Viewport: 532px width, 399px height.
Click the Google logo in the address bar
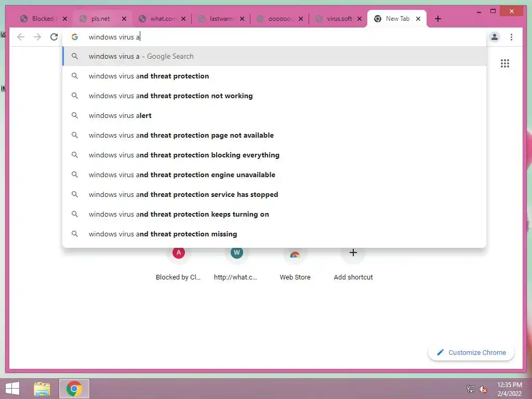coord(75,37)
